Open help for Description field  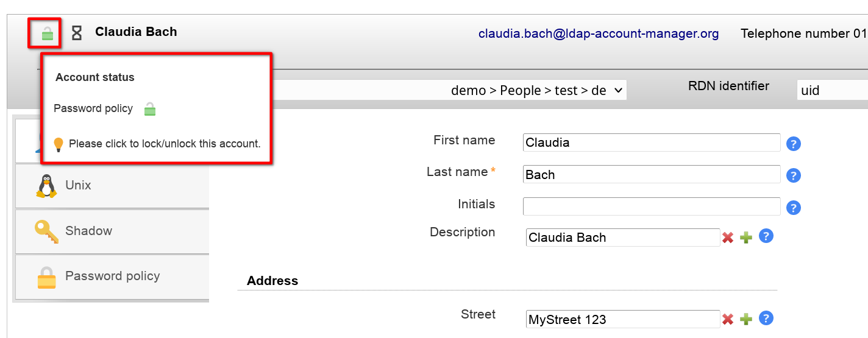(x=766, y=236)
